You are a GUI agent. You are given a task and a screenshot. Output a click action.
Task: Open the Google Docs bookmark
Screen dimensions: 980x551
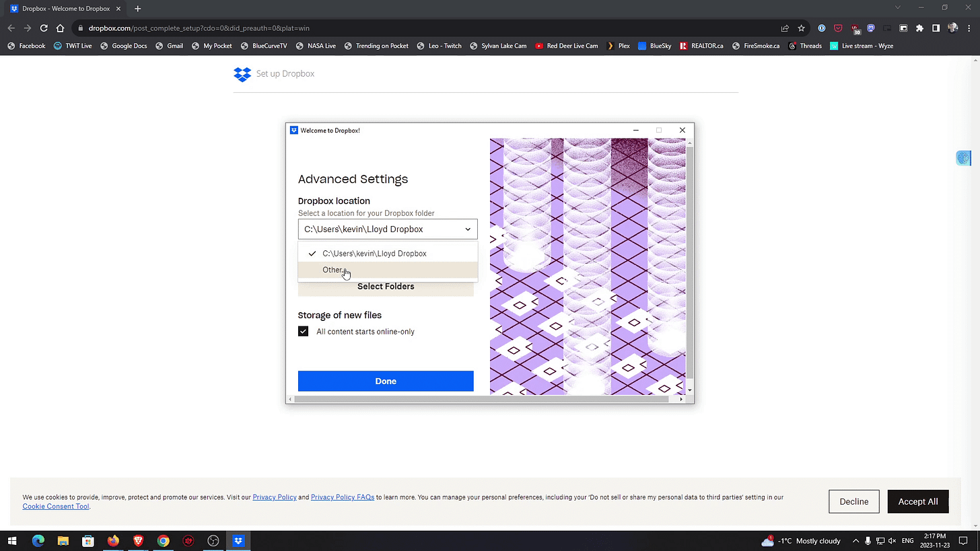[x=123, y=46]
